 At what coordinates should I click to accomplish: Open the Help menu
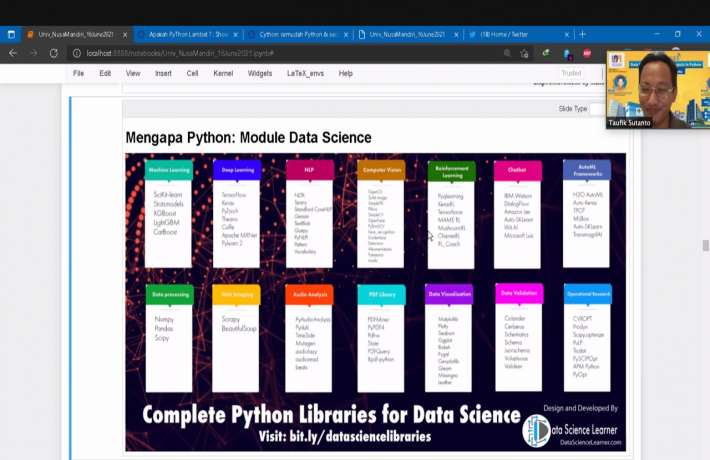tap(345, 73)
